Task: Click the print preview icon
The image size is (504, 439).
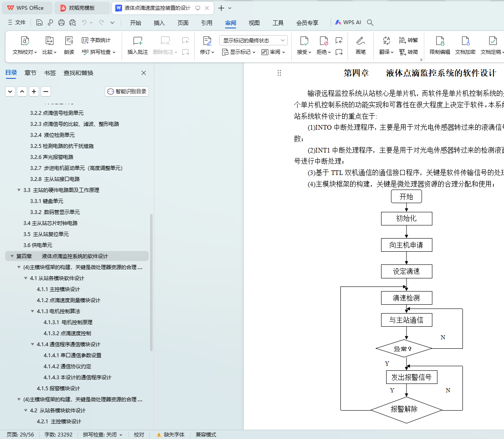Action: pyautogui.click(x=72, y=22)
